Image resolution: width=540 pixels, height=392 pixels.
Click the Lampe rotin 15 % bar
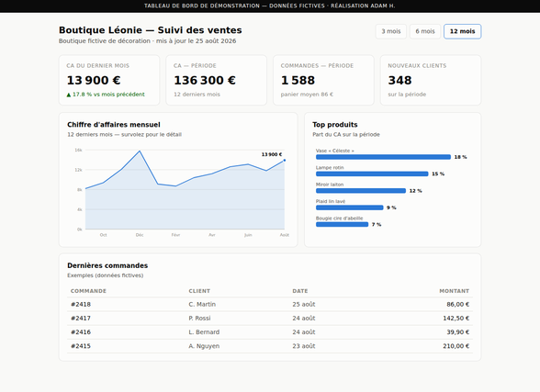(372, 174)
